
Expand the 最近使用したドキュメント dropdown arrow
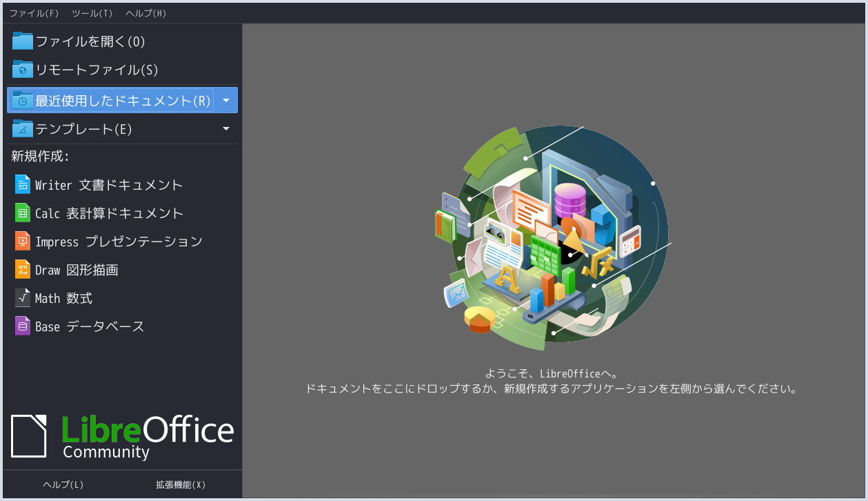(x=226, y=100)
